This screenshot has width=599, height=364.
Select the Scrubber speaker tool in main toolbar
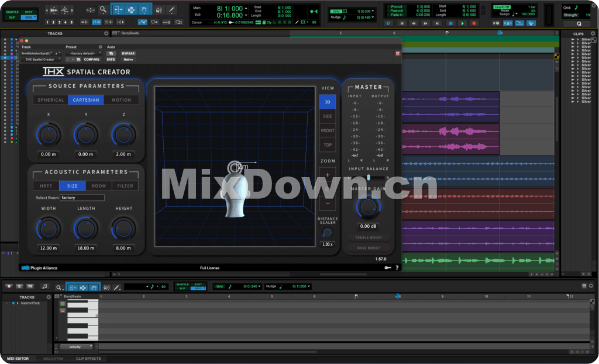coord(159,10)
